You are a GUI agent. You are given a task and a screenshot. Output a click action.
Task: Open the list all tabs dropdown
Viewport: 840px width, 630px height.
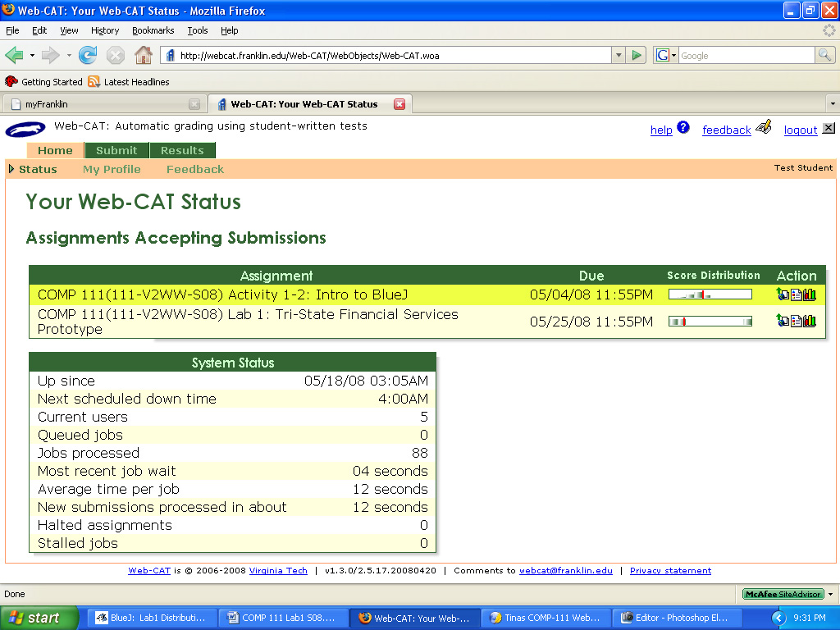[832, 104]
